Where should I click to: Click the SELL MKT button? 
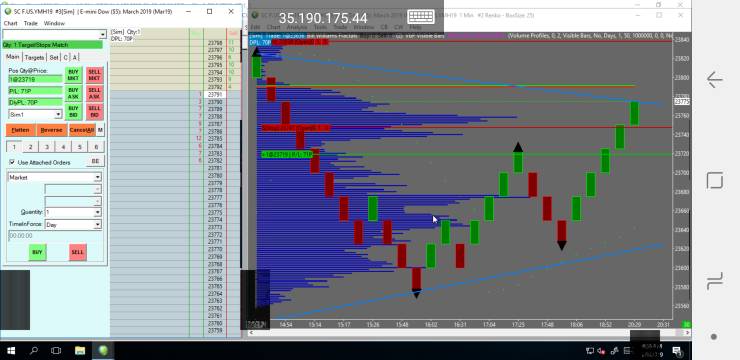[94, 75]
